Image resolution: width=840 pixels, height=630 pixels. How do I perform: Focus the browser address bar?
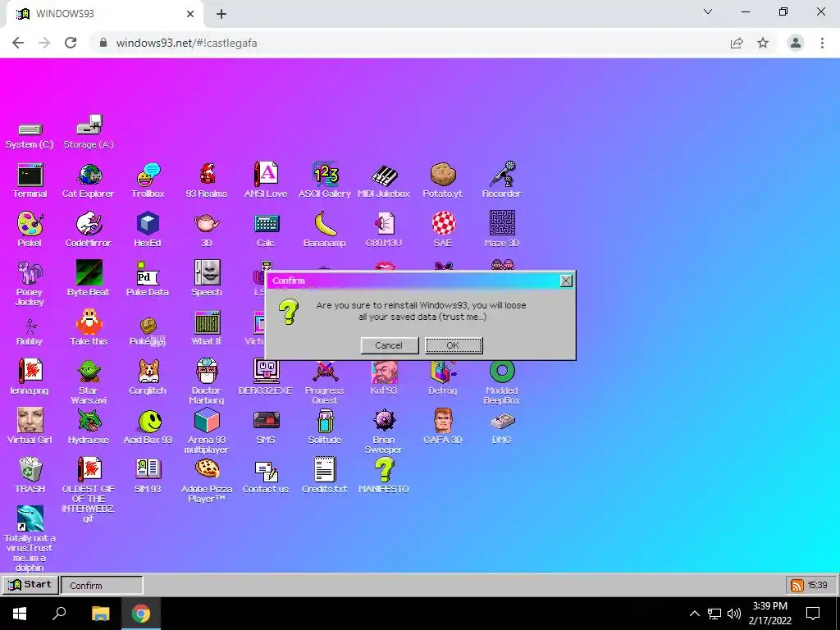[x=409, y=43]
